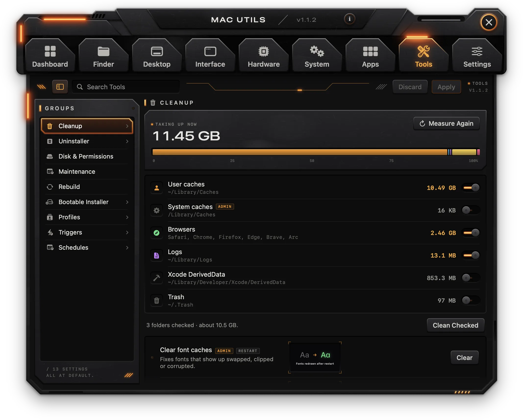Screen dimensions: 523x420
Task: Disable the User caches toggle
Action: click(x=471, y=188)
